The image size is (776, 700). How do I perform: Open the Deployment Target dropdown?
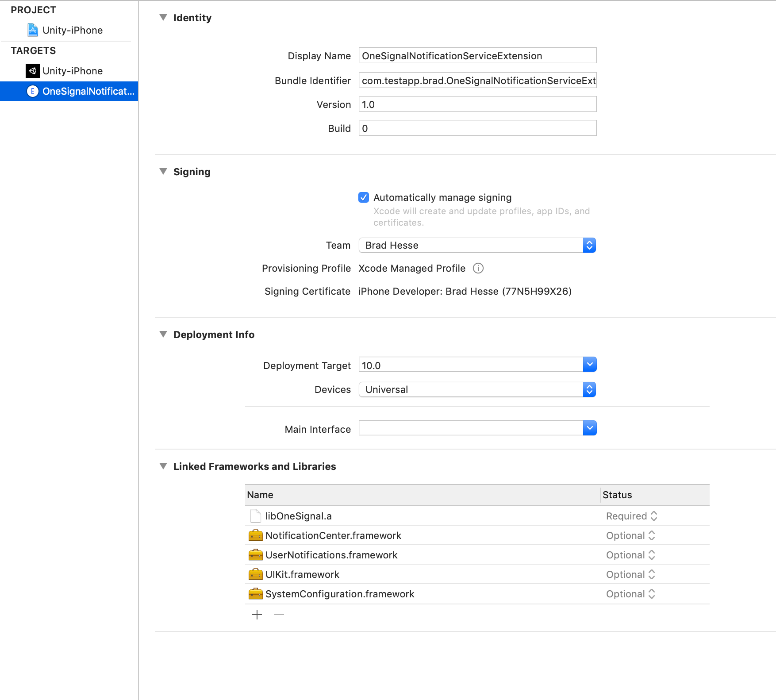(x=589, y=364)
